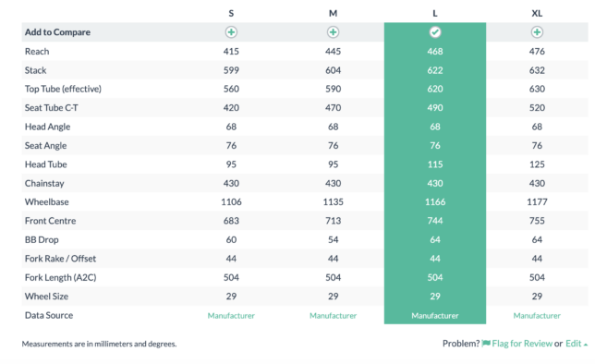Add size S to compare
The height and width of the screenshot is (364, 595).
point(231,32)
